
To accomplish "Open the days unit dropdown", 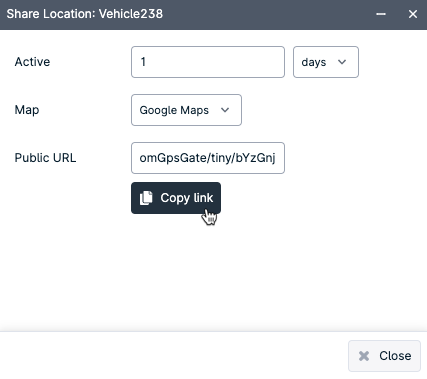I will pos(326,62).
